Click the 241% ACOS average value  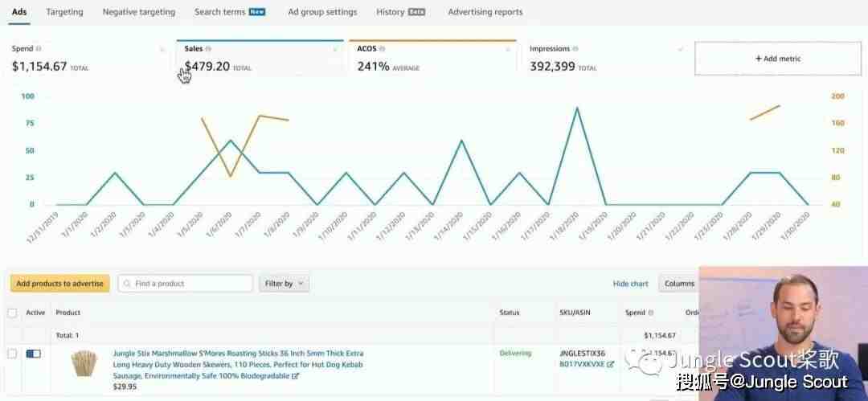373,67
